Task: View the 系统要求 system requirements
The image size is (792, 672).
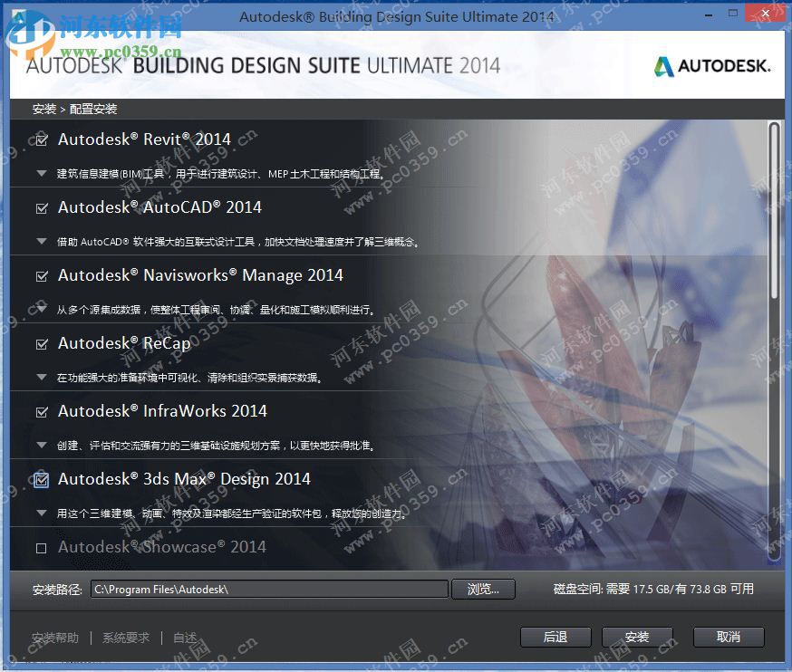Action: click(126, 637)
